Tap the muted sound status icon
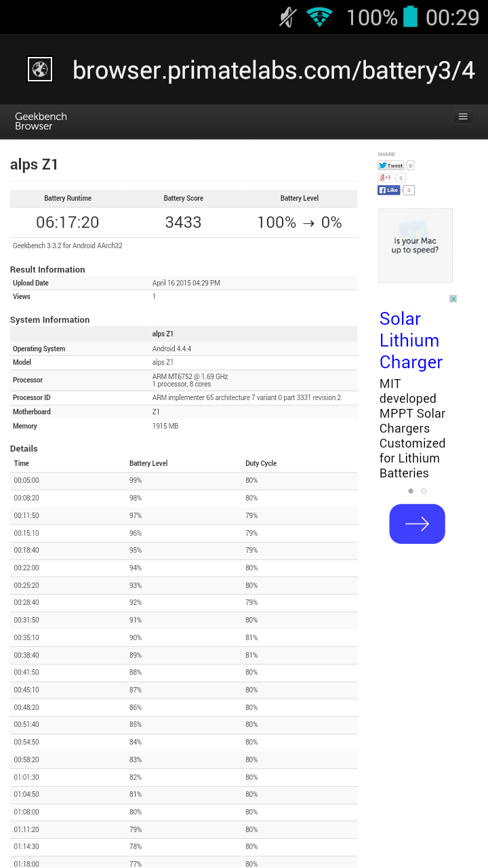Viewport: 488px width, 868px height. click(288, 17)
